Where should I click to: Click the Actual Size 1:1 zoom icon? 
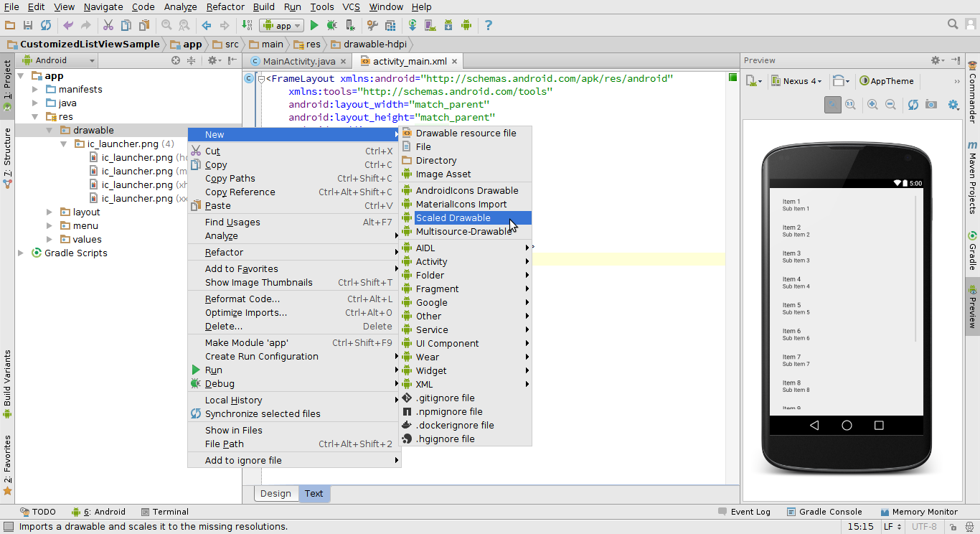coord(850,105)
